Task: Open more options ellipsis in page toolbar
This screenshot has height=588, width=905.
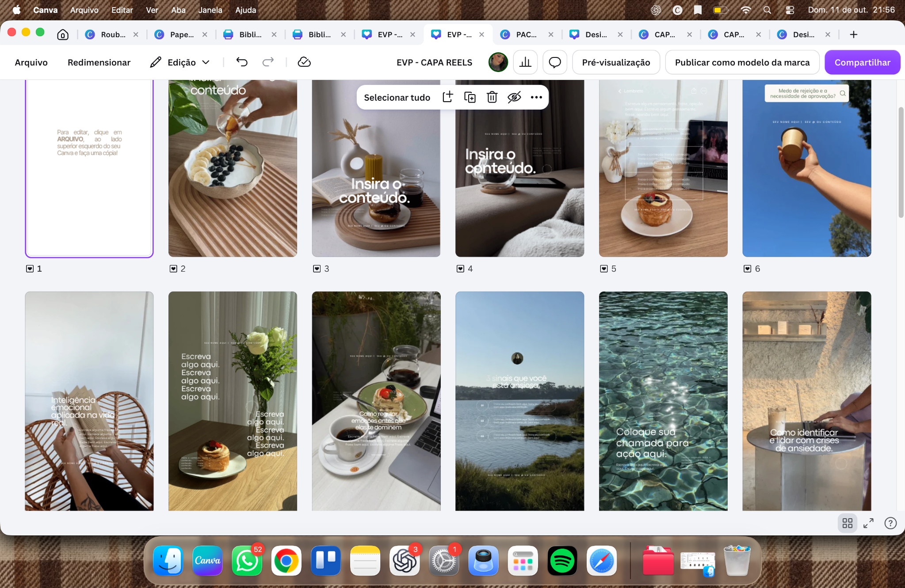Action: (536, 97)
